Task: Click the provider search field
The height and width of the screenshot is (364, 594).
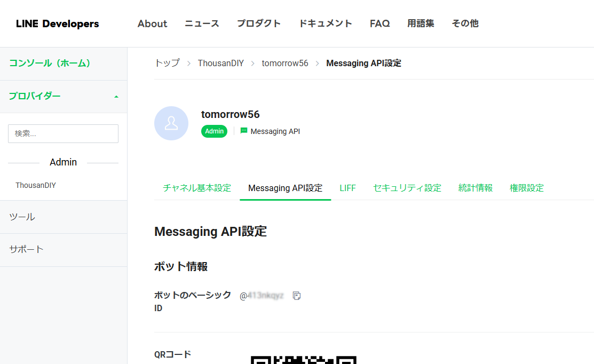Action: pos(62,133)
